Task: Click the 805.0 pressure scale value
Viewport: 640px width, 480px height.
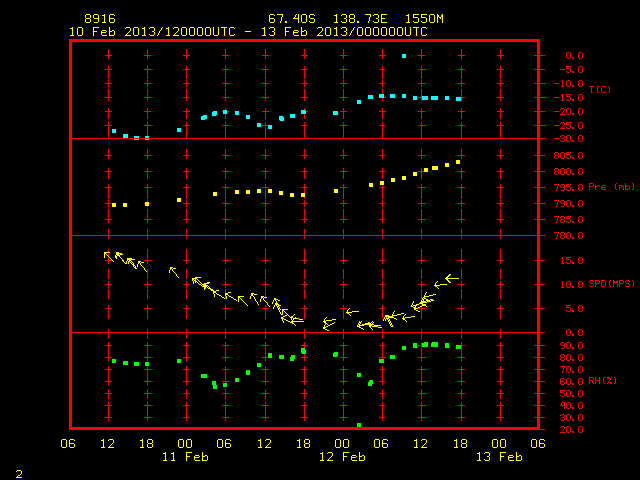Action: click(x=568, y=156)
